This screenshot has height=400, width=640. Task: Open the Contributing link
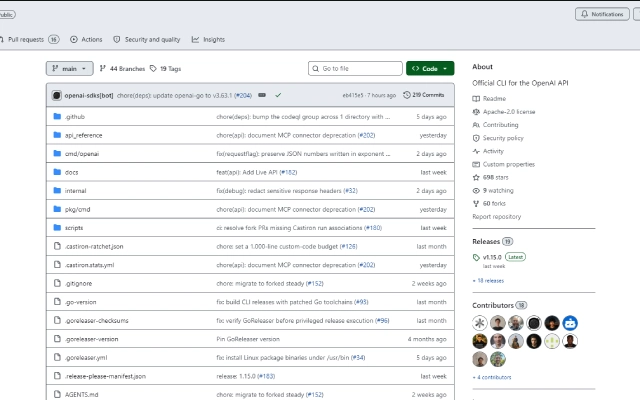(x=495, y=125)
